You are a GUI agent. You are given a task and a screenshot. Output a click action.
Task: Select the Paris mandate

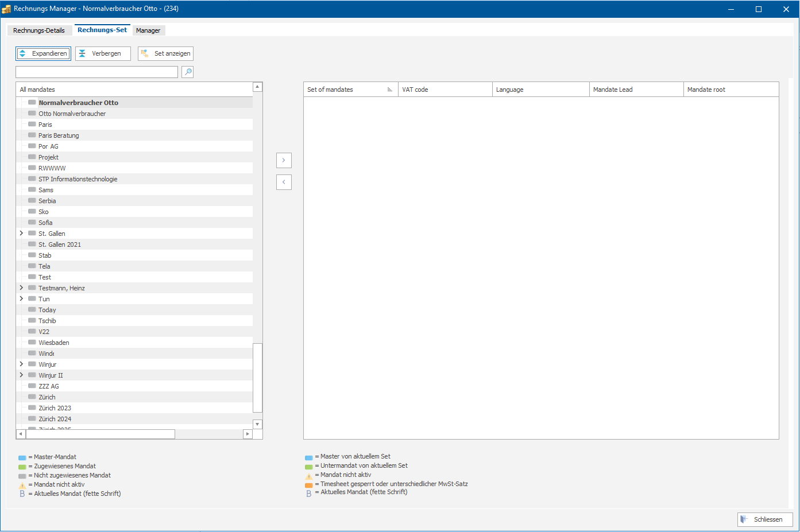click(134, 125)
